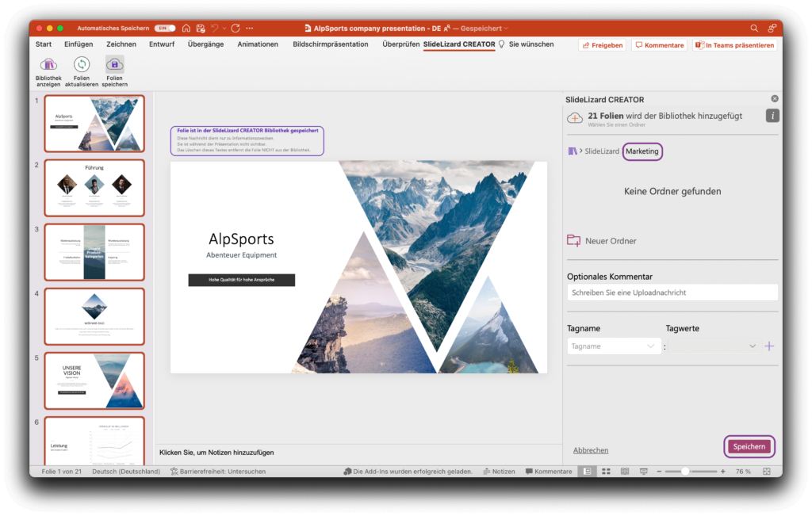Select slide 3 thumbnail
The height and width of the screenshot is (516, 812).
point(94,252)
